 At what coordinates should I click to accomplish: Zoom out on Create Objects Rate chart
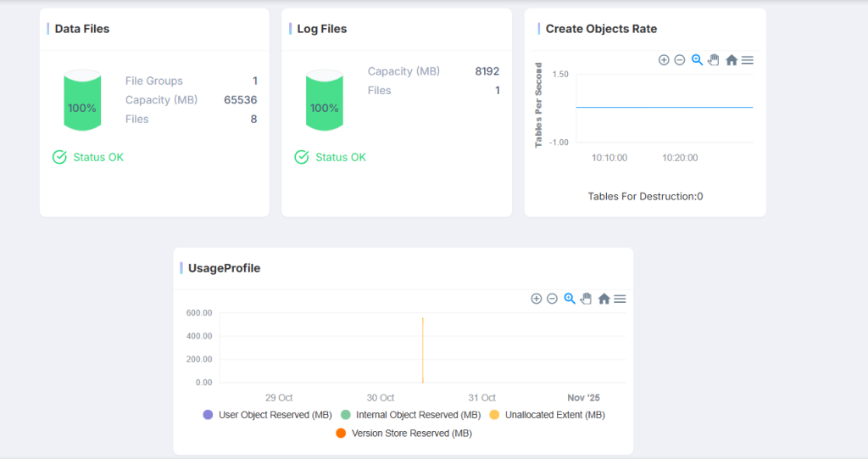(x=680, y=60)
